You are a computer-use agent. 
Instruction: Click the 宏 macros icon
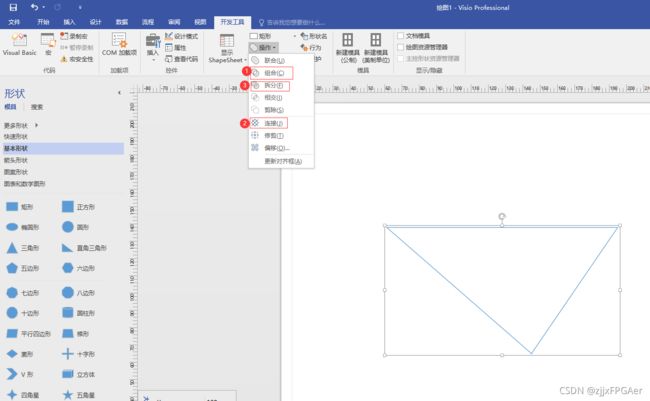coord(49,44)
